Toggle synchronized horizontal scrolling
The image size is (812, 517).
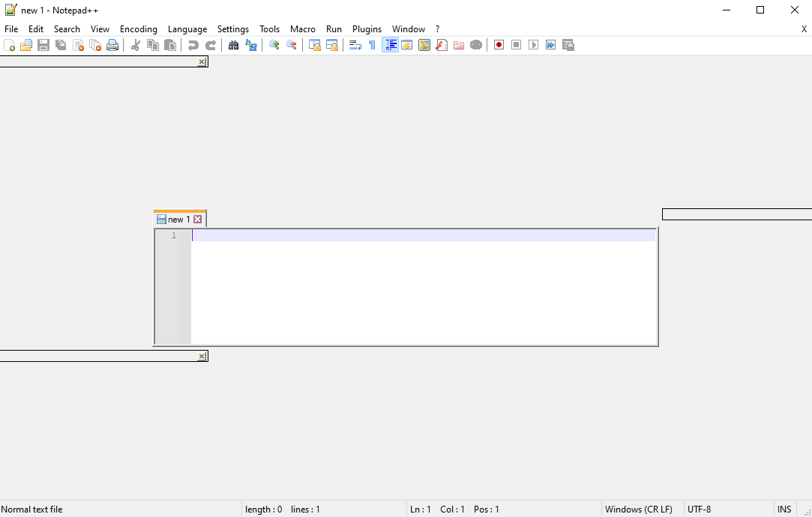(332, 45)
